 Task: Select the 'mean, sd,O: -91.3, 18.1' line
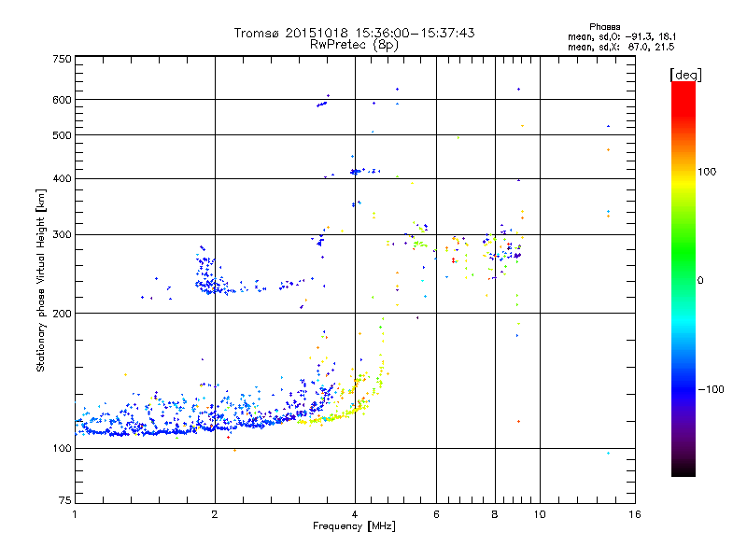(622, 36)
